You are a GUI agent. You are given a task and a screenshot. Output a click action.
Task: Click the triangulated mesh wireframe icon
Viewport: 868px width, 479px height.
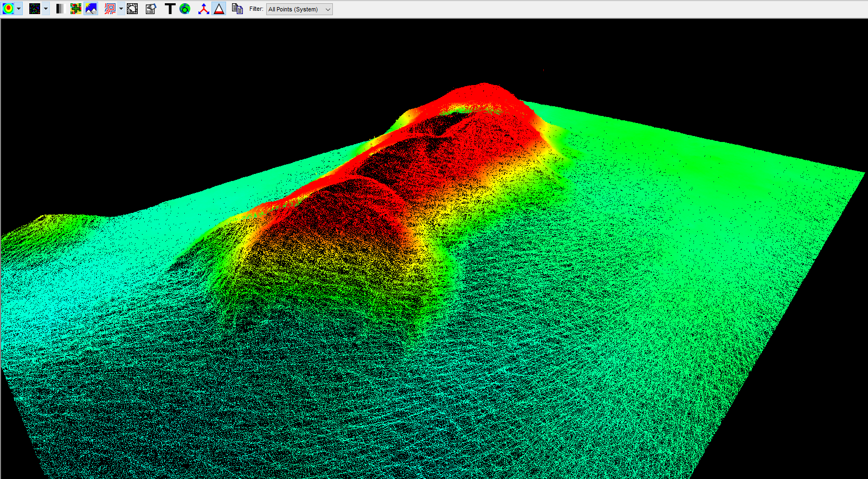(x=132, y=9)
